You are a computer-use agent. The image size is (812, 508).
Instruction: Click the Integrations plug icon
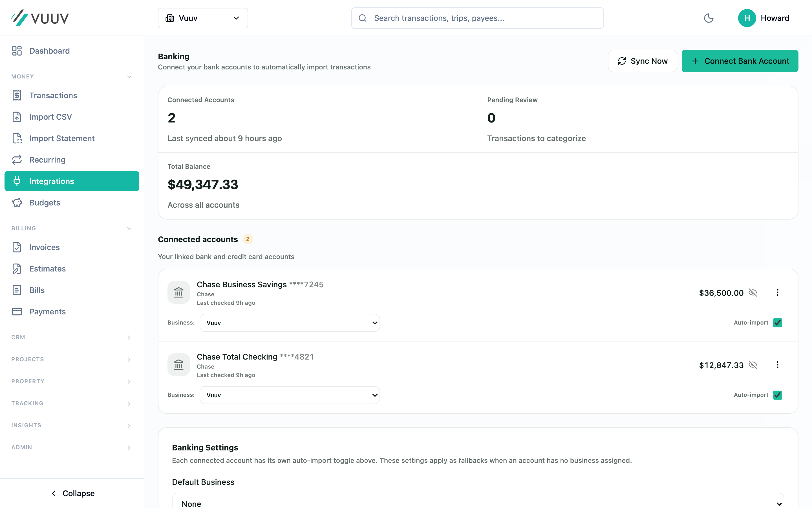pos(17,181)
